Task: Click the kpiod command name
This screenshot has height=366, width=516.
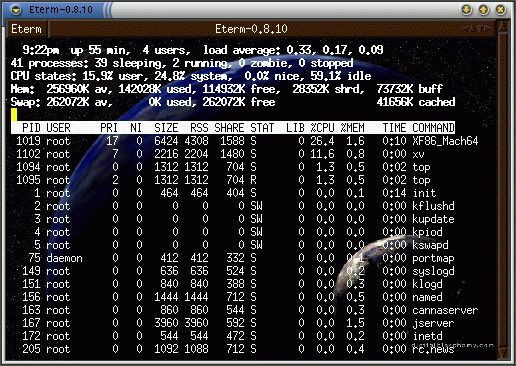Action: click(427, 232)
